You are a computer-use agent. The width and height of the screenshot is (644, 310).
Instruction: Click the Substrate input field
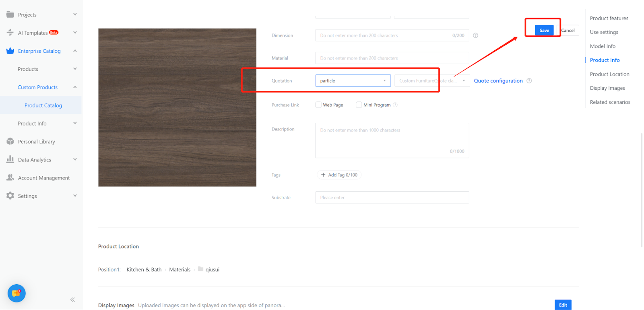(392, 197)
